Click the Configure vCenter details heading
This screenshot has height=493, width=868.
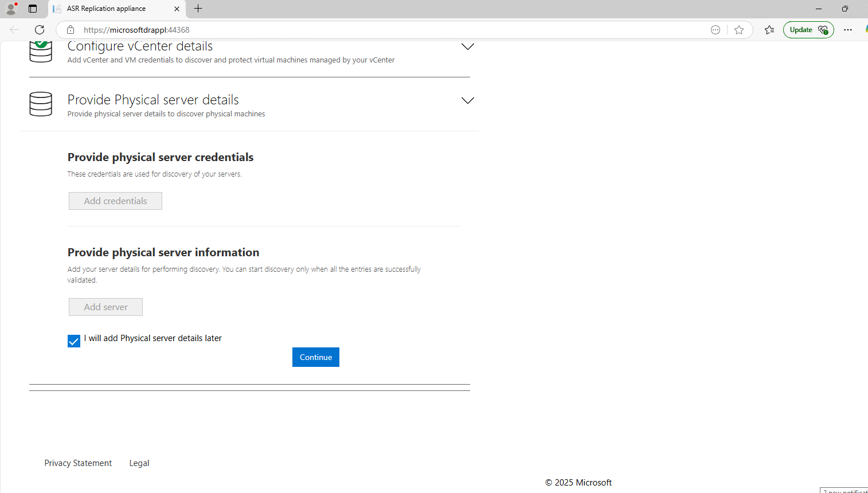(140, 46)
